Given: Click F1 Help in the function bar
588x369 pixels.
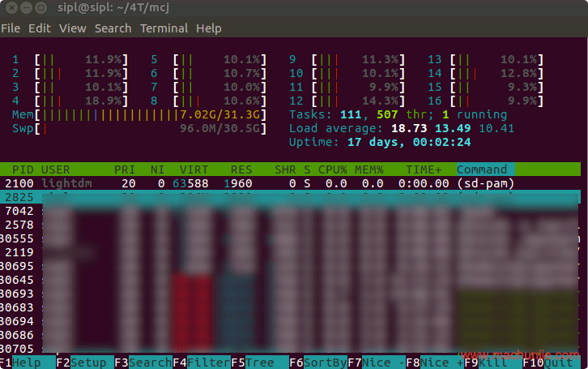Looking at the screenshot, I should (x=27, y=363).
